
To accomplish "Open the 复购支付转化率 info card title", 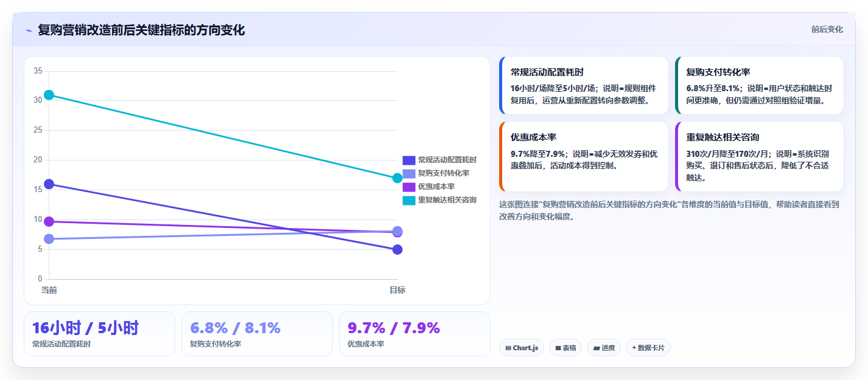I will click(x=718, y=72).
